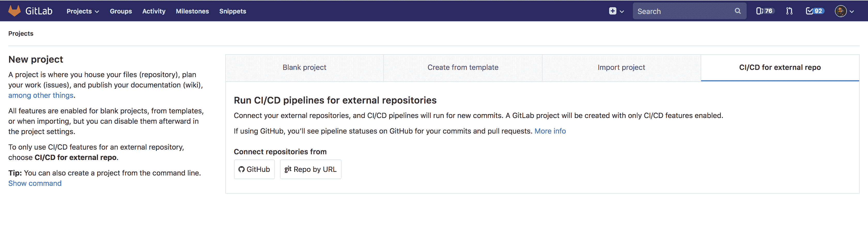Click the search magnifier icon

pos(738,11)
